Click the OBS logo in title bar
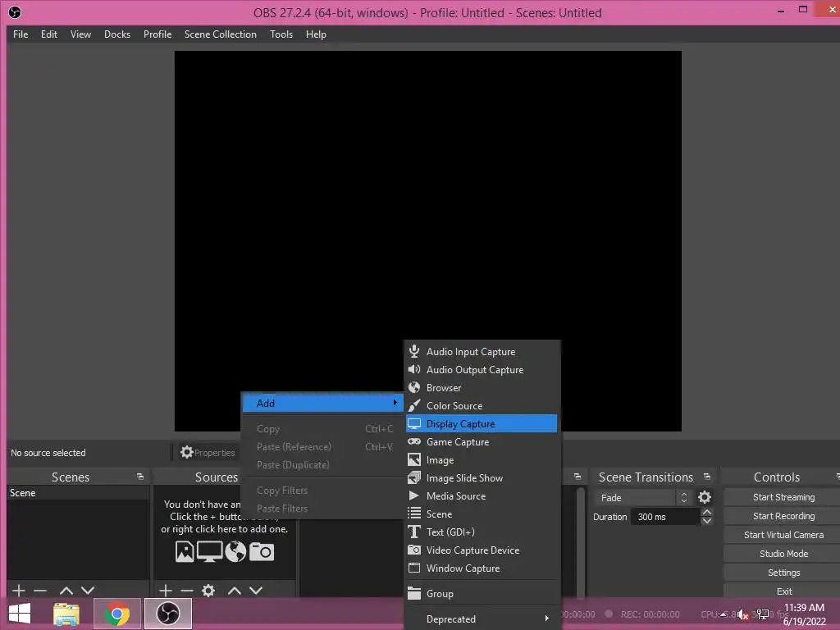Image resolution: width=840 pixels, height=630 pixels. click(x=15, y=11)
